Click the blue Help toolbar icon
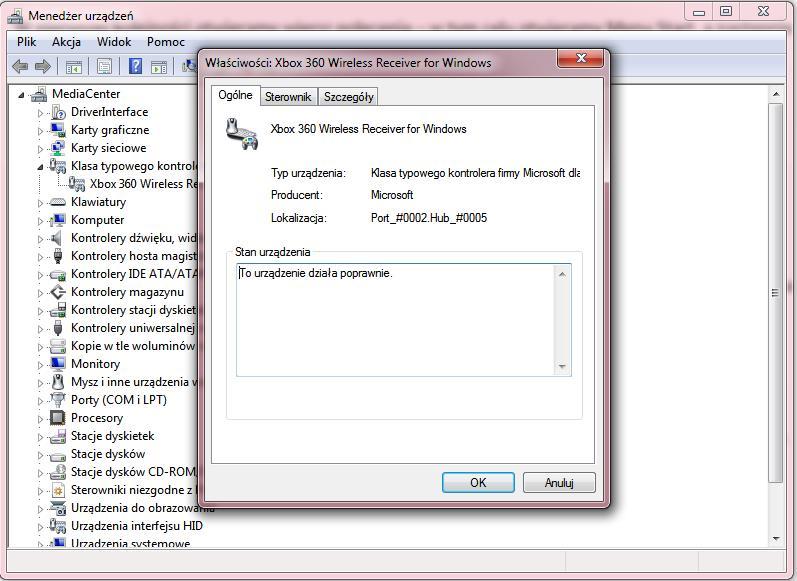Image resolution: width=797 pixels, height=581 pixels. pyautogui.click(x=135, y=66)
